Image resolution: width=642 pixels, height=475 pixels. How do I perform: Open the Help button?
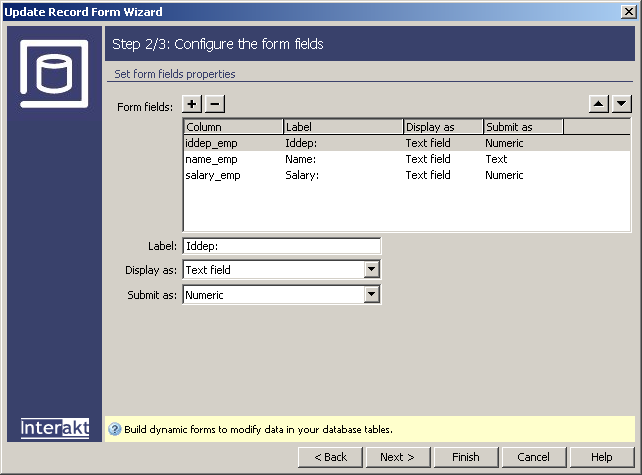pyautogui.click(x=601, y=457)
